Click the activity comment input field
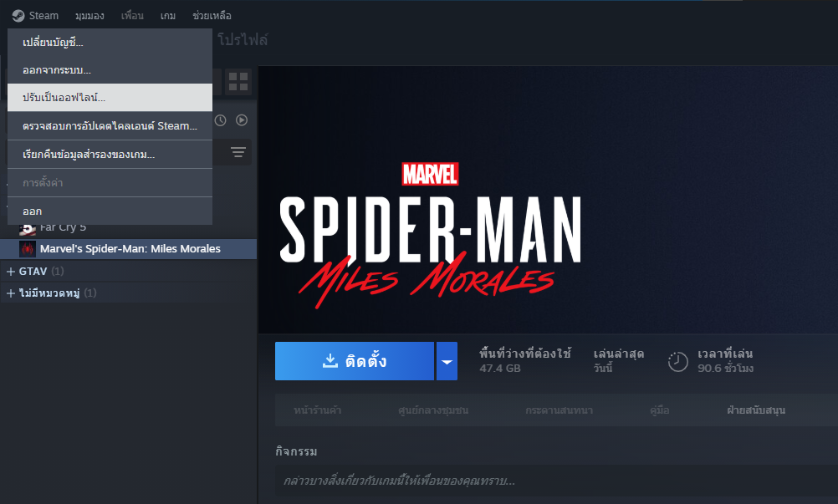 552,481
